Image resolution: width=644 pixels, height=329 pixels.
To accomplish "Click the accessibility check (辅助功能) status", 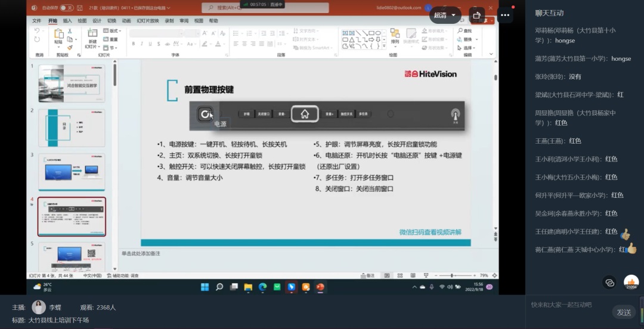I will click(122, 275).
